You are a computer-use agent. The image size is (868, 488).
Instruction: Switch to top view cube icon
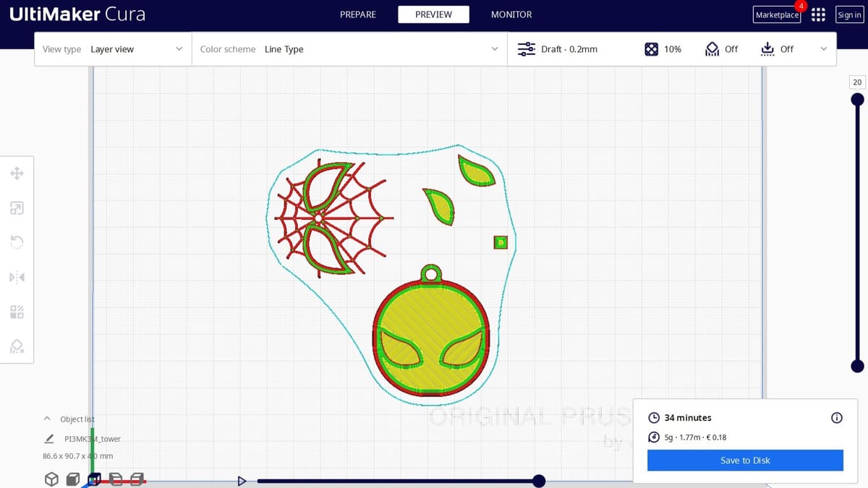[x=94, y=479]
